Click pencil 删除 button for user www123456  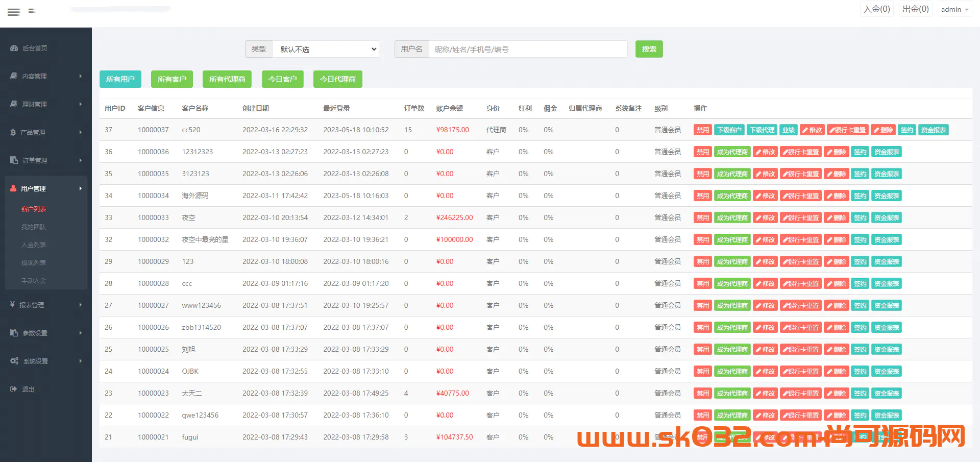click(837, 305)
